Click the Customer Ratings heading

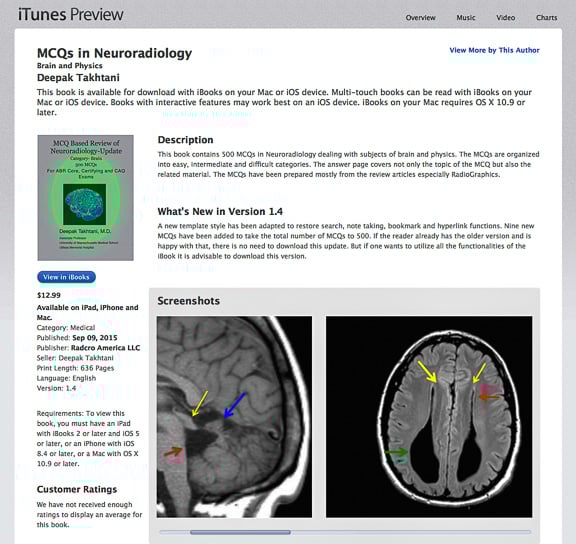point(77,489)
